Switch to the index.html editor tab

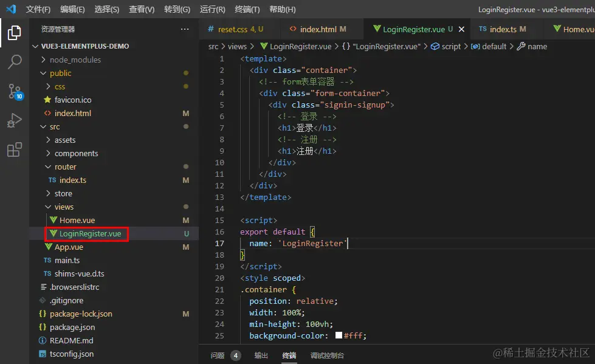tap(322, 29)
